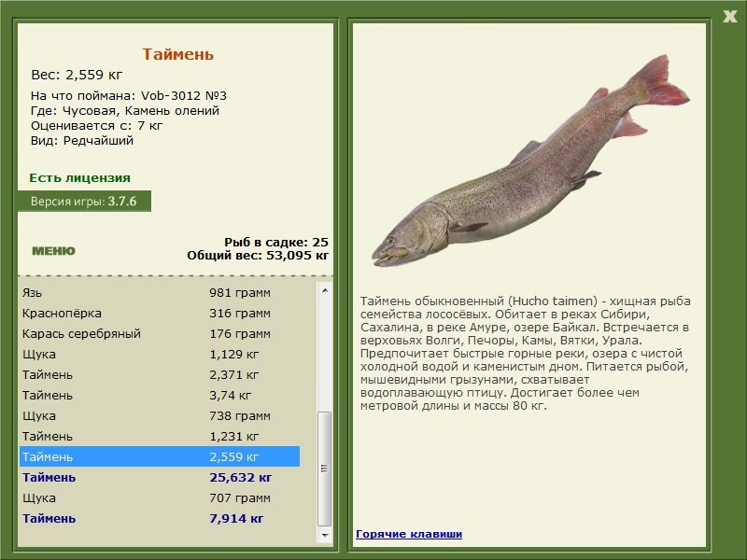The image size is (747, 560).
Task: Open the Горячие клавиши link
Action: [x=409, y=534]
